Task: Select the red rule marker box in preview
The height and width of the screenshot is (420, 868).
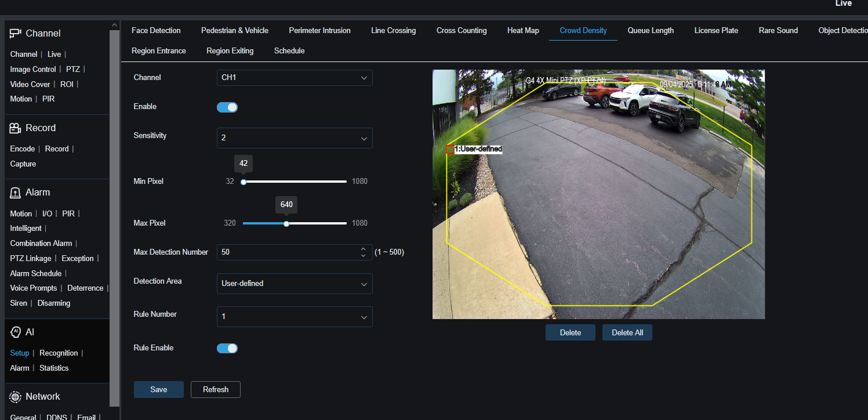Action: pos(450,149)
